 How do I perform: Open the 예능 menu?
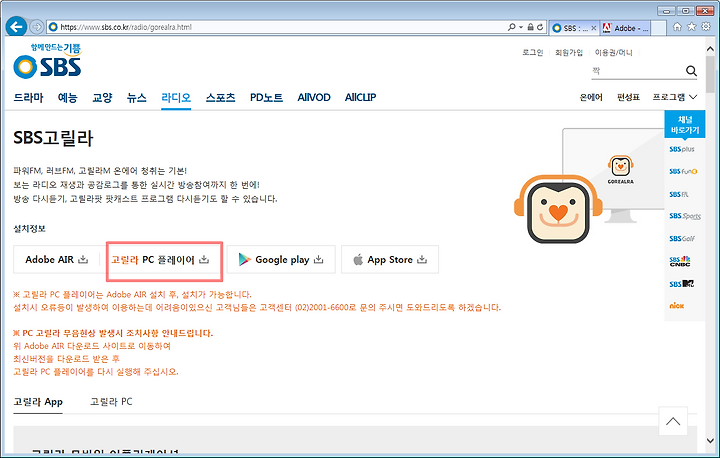coord(68,97)
